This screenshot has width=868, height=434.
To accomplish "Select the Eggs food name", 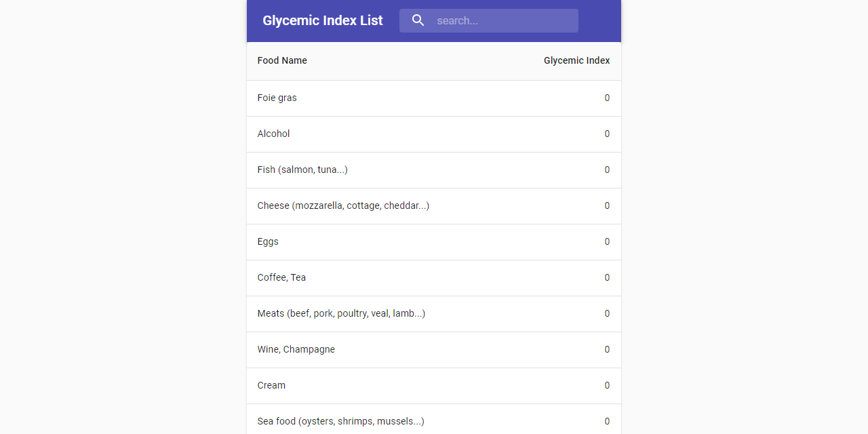I will point(268,241).
